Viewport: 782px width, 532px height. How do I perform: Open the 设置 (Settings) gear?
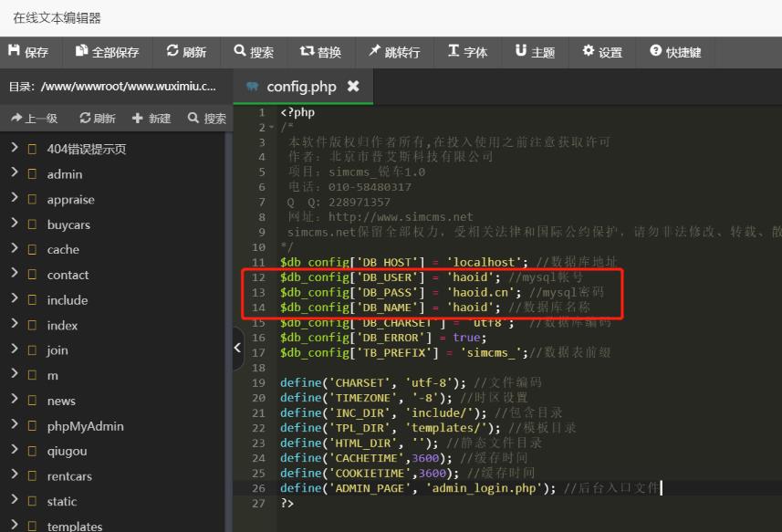pyautogui.click(x=589, y=51)
